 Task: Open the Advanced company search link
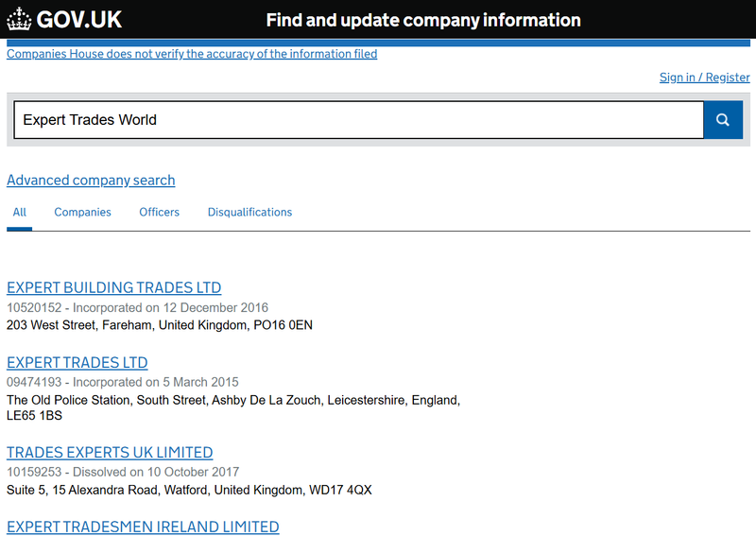pyautogui.click(x=91, y=180)
